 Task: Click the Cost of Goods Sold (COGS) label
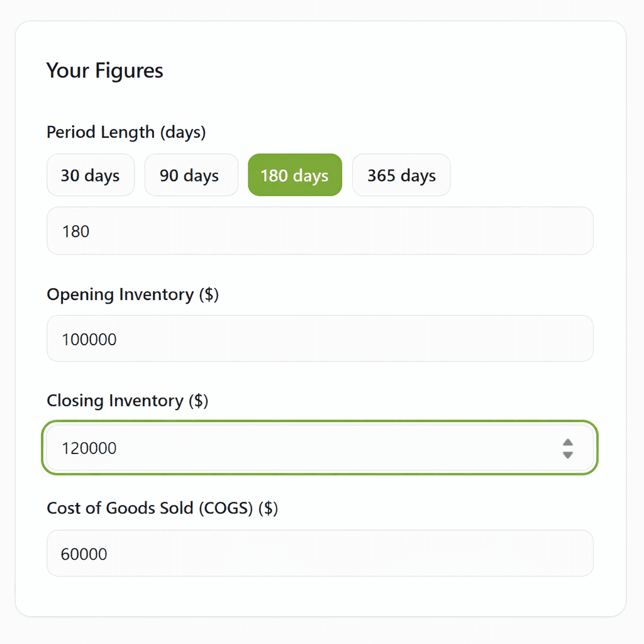click(162, 508)
